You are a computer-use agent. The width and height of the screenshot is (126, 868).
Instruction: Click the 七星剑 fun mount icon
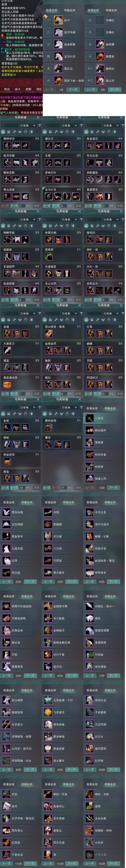click(x=89, y=418)
